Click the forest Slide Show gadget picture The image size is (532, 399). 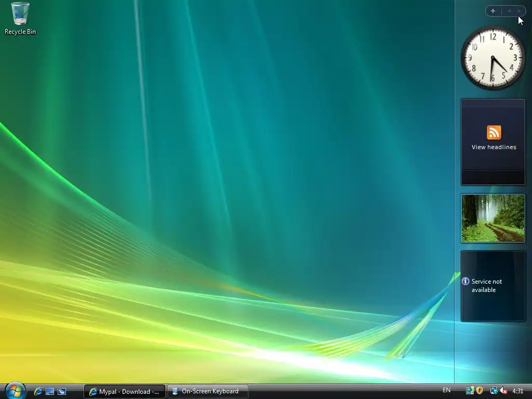coord(493,218)
